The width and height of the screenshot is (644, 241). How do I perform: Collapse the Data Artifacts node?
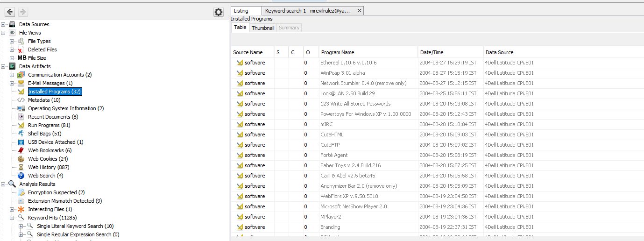point(3,66)
